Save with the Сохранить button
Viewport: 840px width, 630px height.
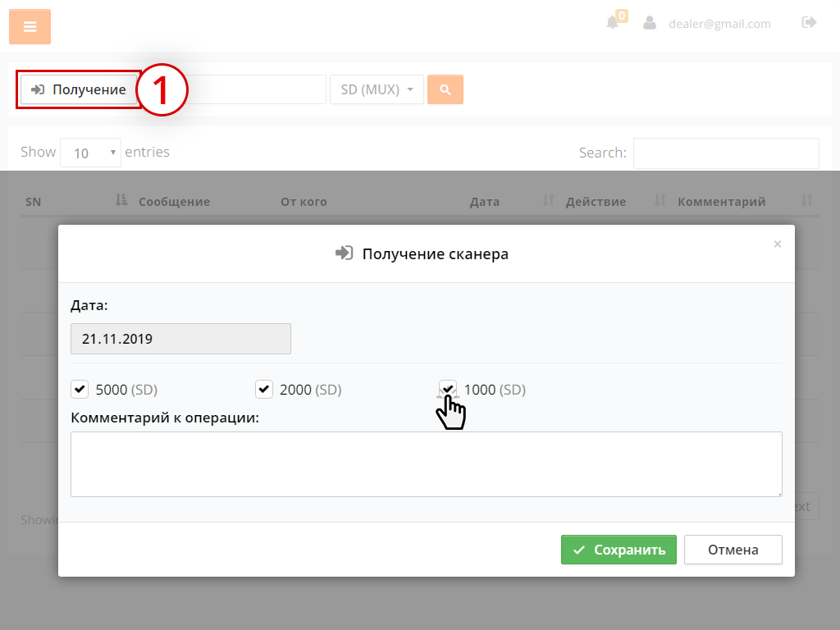(x=619, y=550)
